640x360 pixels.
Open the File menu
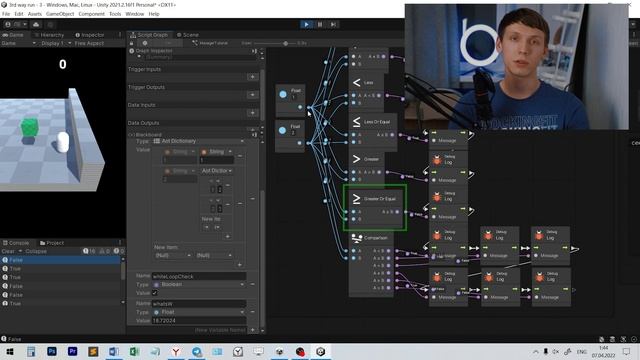6,14
